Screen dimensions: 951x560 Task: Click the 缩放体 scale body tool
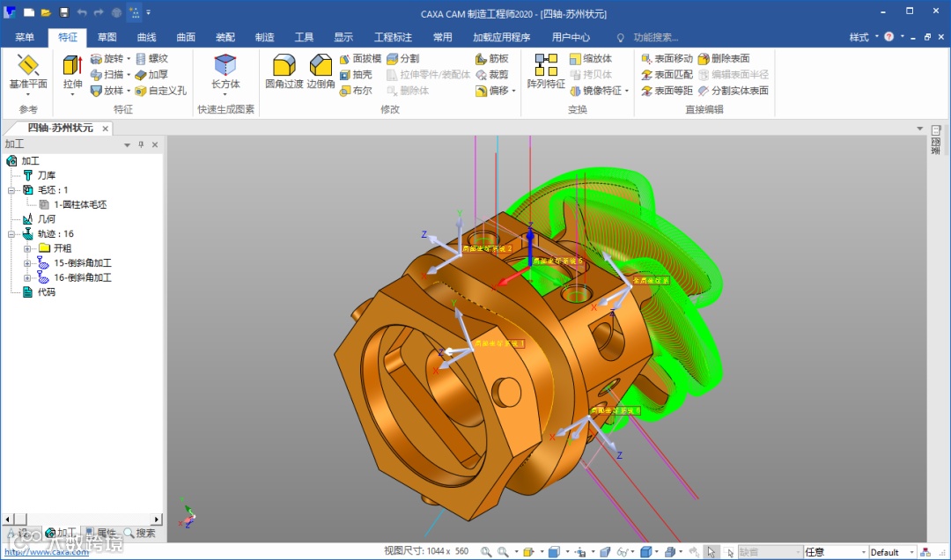tap(591, 58)
